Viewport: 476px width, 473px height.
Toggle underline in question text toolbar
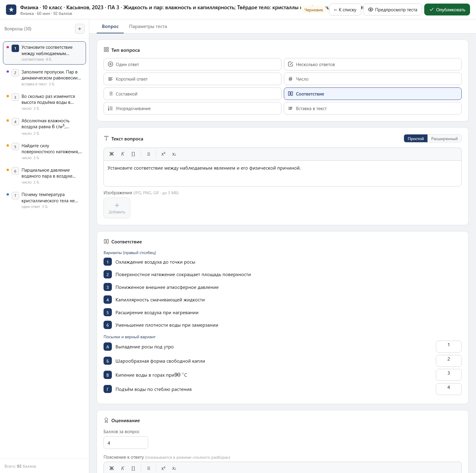pos(133,154)
